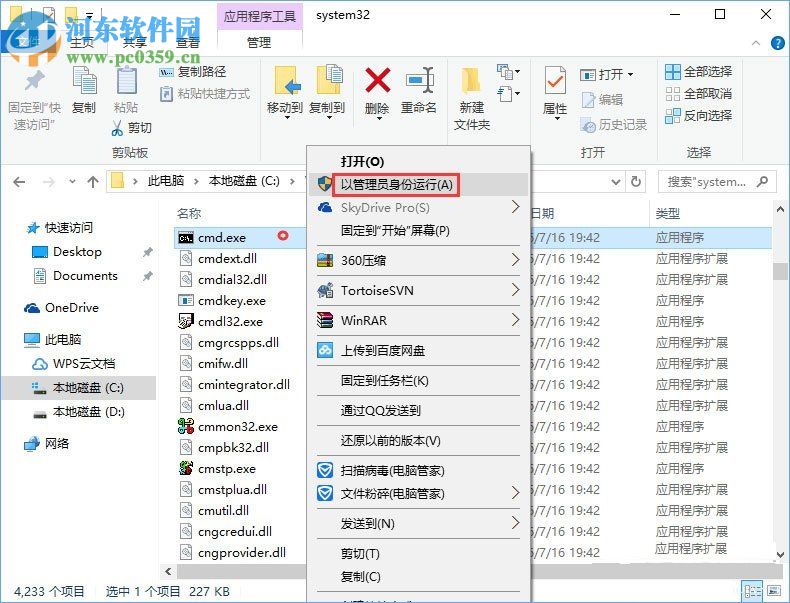Select Local Disk (D:) in sidebar

point(89,412)
